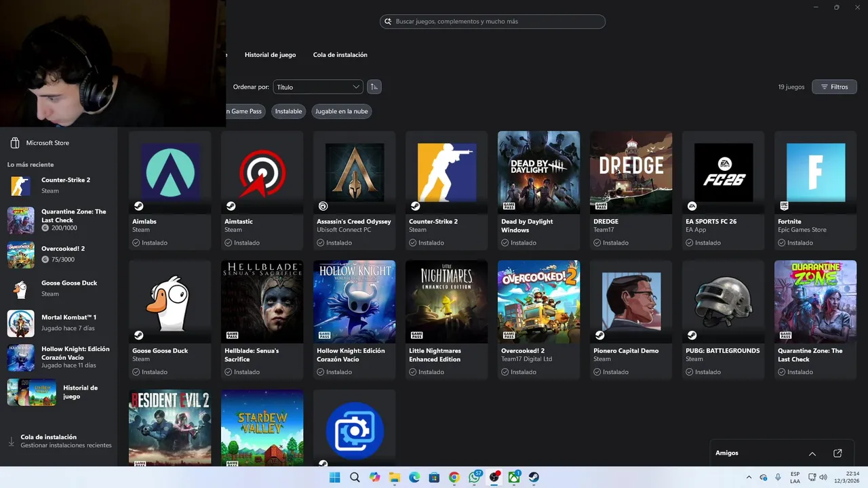
Task: Open the Resident Evil 2 tile
Action: (170, 428)
